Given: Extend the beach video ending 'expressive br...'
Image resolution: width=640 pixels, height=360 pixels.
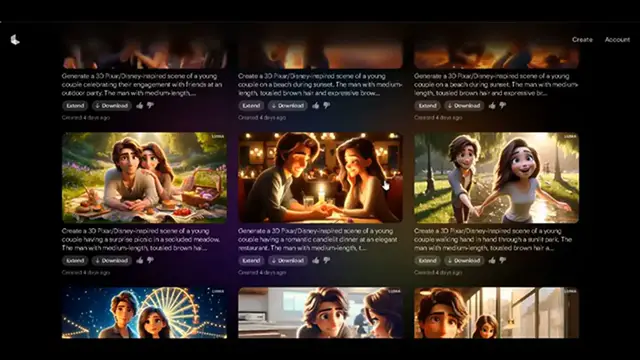Looking at the screenshot, I should pos(427,106).
